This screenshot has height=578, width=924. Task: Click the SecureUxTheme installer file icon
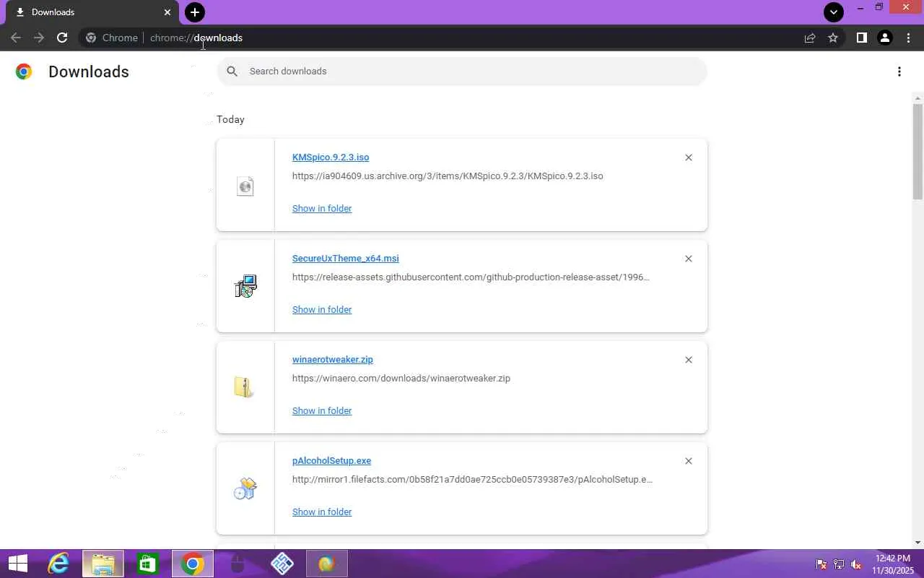coord(245,286)
